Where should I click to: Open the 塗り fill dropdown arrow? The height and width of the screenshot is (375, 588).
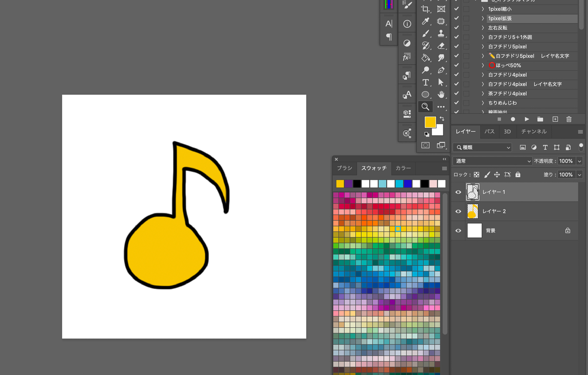tap(580, 174)
